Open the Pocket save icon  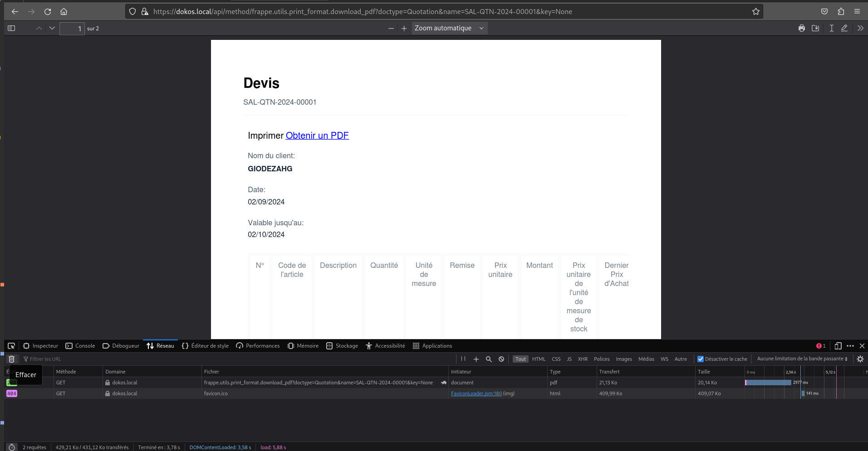(824, 12)
